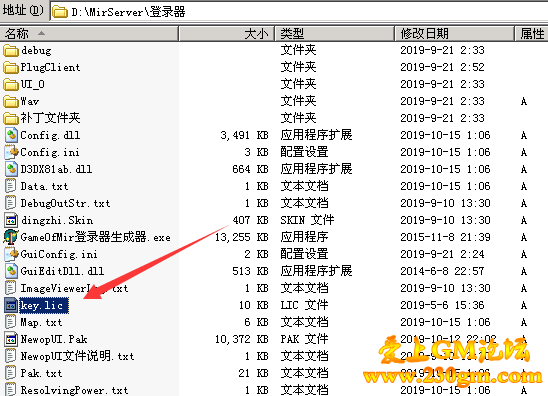Viewport: 548px width, 396px height.
Task: Click the date 2015-11-8 21:39
Action: 445,237
